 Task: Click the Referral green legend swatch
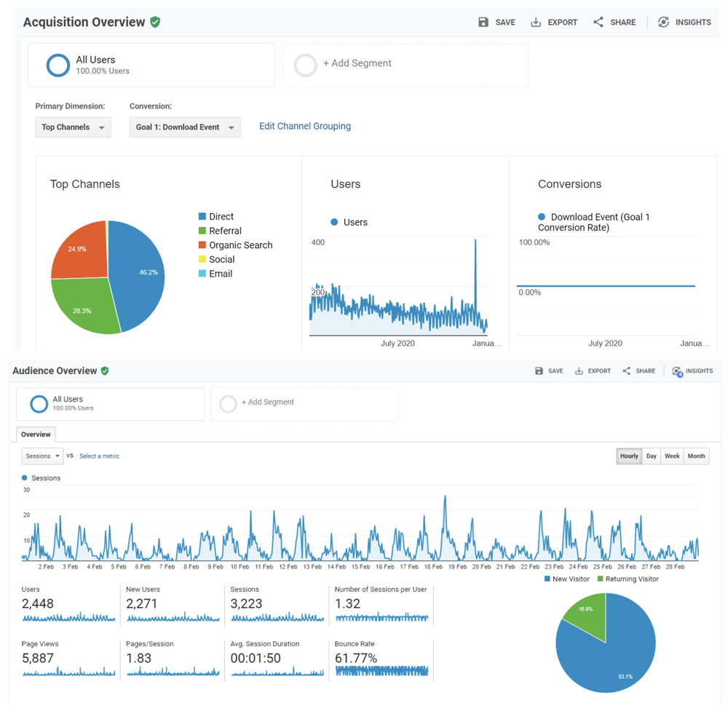coord(202,231)
